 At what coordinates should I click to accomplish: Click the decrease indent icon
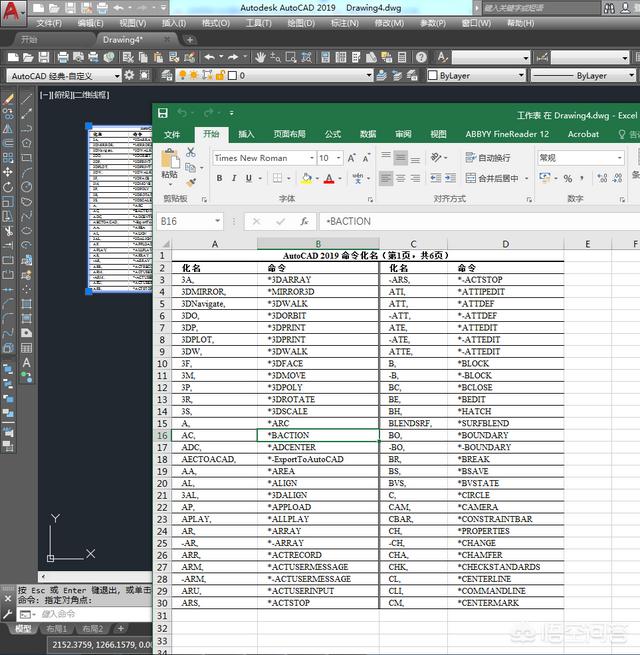tap(436, 178)
